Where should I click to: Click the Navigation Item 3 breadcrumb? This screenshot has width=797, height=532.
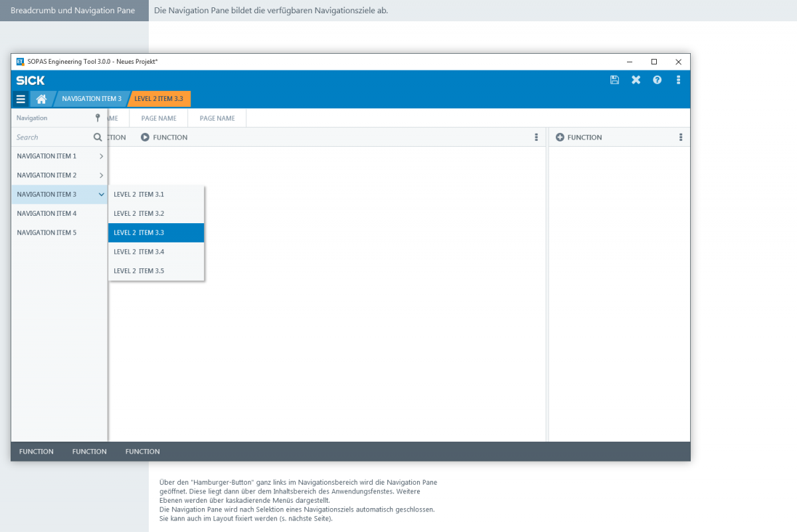tap(92, 99)
